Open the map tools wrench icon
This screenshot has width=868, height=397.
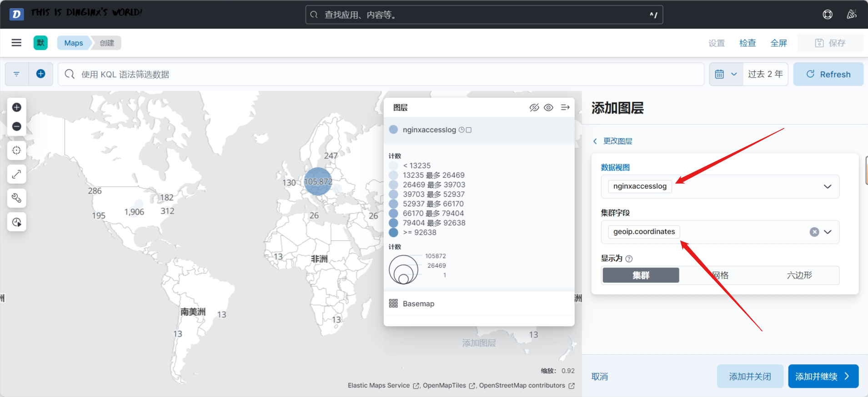(17, 198)
